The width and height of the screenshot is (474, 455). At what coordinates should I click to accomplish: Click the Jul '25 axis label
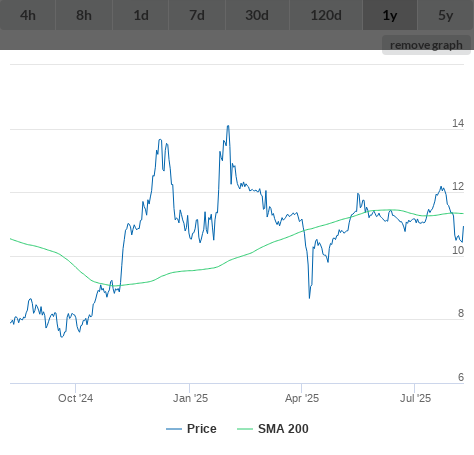415,398
